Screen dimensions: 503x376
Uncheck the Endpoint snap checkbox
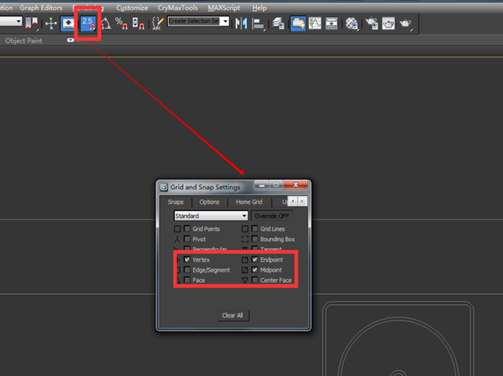[255, 259]
